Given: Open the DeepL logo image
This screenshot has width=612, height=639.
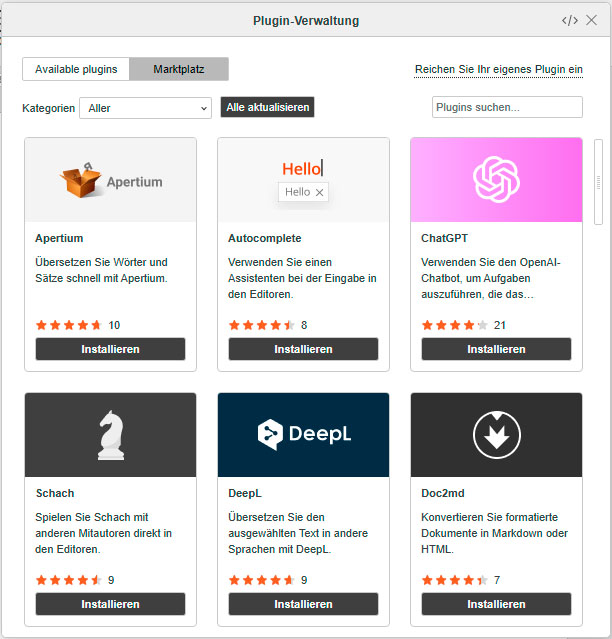Looking at the screenshot, I should [303, 435].
